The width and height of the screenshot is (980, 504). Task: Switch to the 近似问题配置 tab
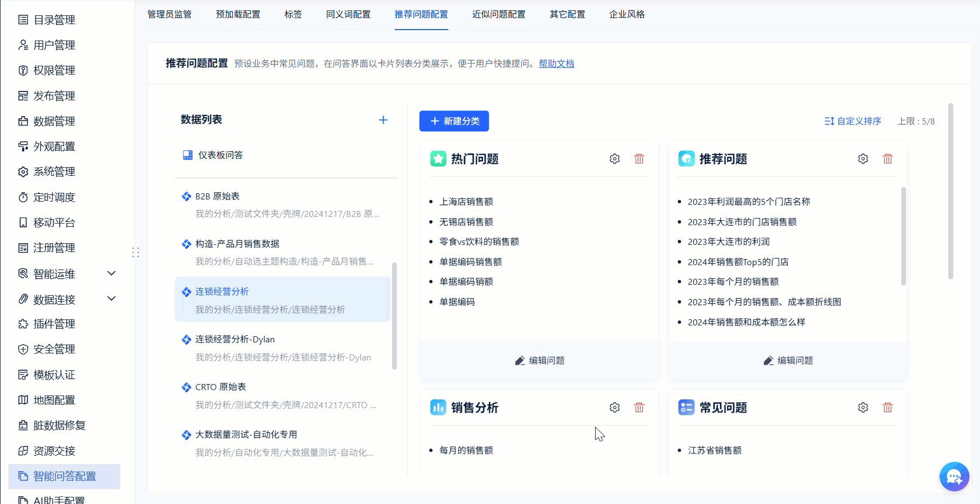point(499,14)
